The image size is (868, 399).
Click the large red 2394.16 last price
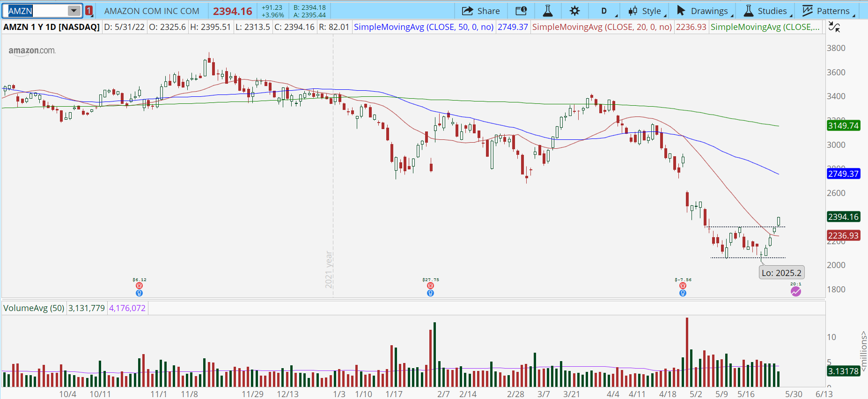(233, 11)
